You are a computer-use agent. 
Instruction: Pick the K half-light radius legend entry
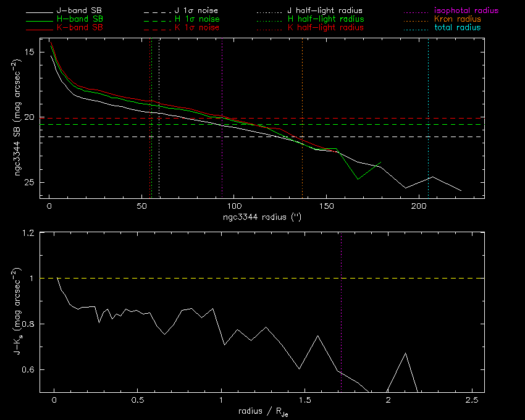coord(325,28)
